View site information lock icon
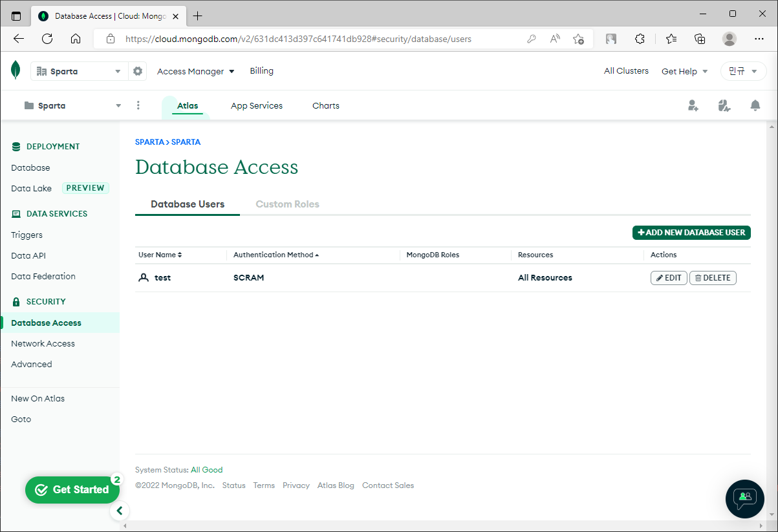The width and height of the screenshot is (778, 532). click(111, 39)
